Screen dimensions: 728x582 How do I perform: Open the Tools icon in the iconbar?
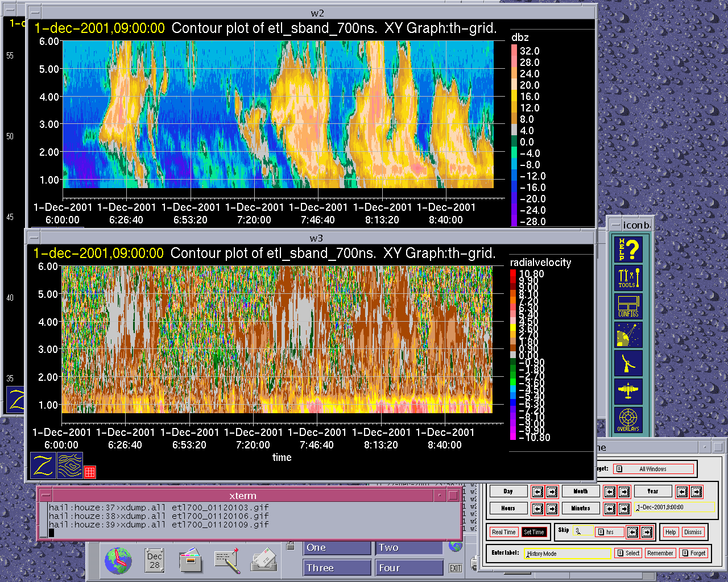point(628,278)
